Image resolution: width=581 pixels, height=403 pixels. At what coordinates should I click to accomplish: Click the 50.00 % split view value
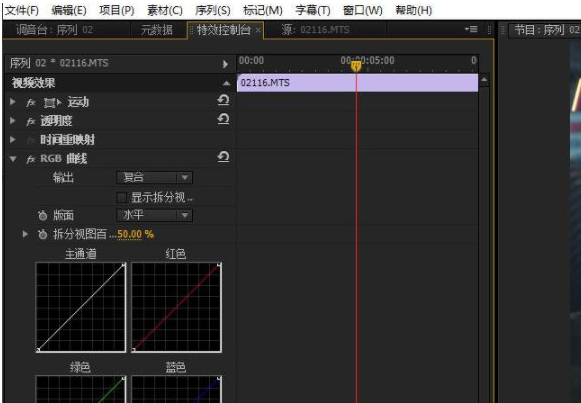tap(135, 234)
